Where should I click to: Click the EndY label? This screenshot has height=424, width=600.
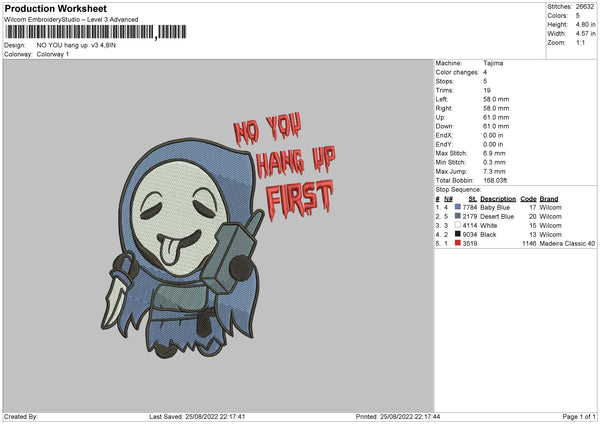(444, 144)
